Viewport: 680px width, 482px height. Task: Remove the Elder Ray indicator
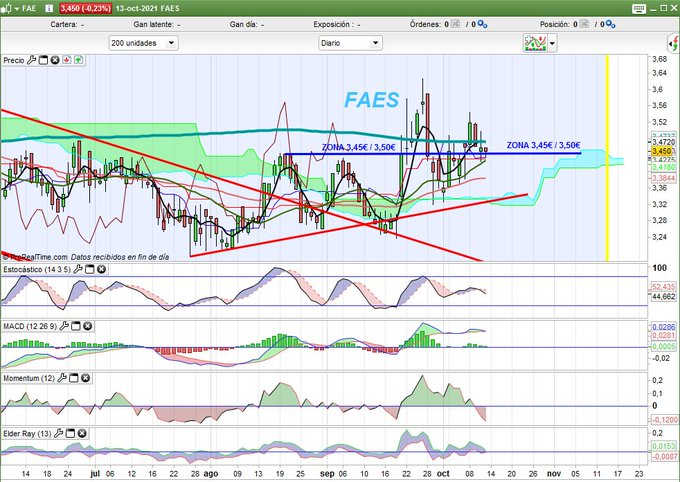click(x=82, y=433)
